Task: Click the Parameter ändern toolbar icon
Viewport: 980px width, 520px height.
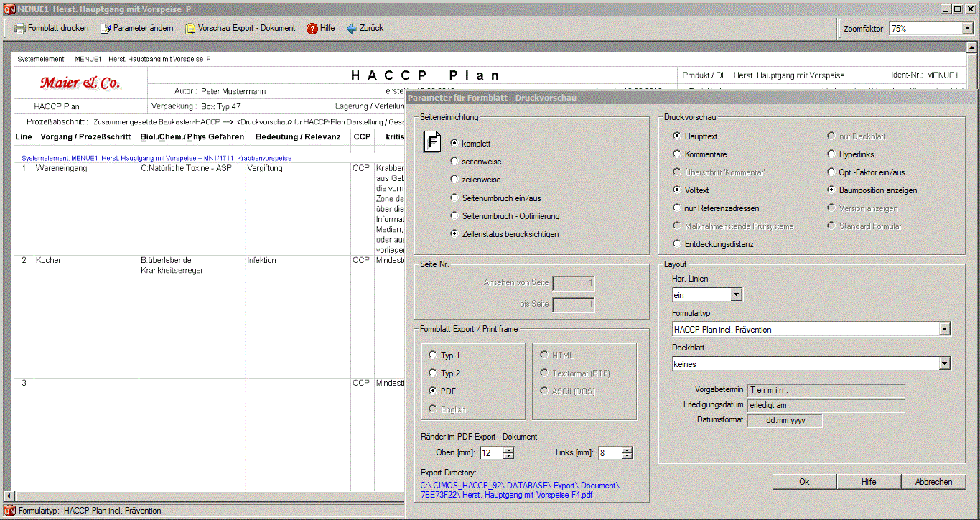Action: [x=106, y=29]
